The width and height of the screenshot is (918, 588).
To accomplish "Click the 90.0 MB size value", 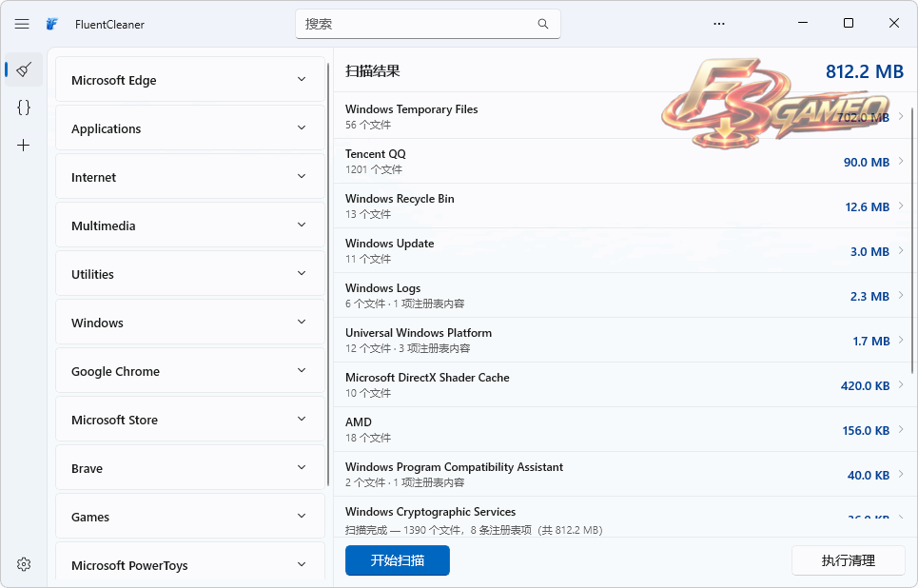I will click(x=866, y=163).
